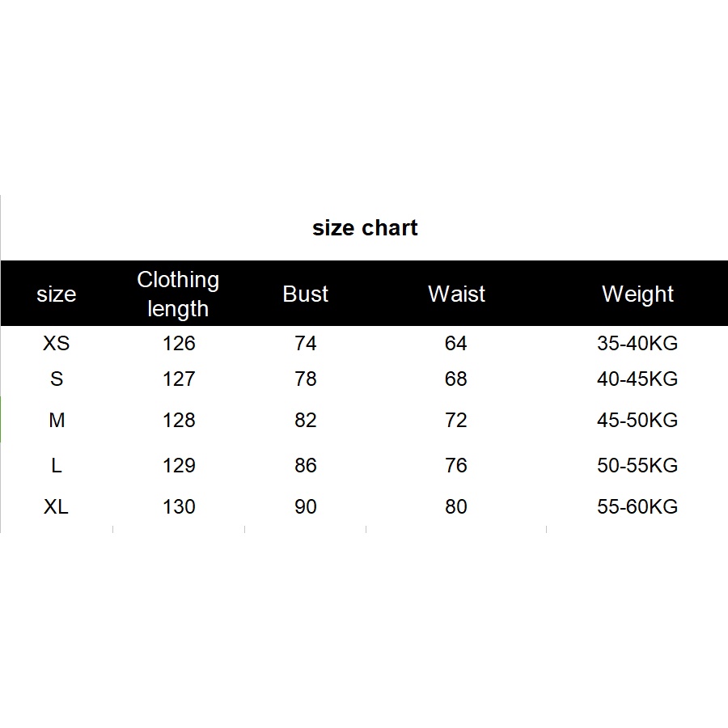Click waist value 76 for size L
This screenshot has height=728, width=728.
456,466
